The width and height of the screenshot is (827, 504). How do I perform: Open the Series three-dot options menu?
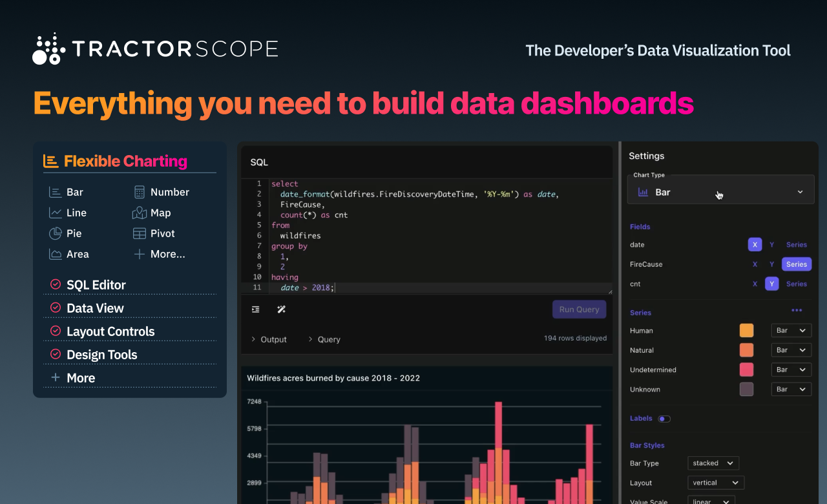pos(797,311)
